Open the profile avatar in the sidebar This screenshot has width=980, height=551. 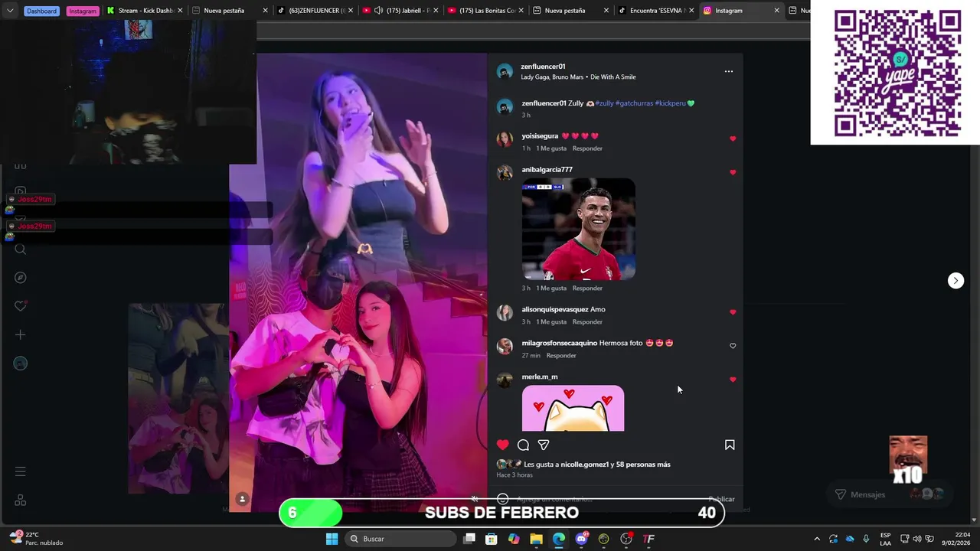tap(21, 364)
